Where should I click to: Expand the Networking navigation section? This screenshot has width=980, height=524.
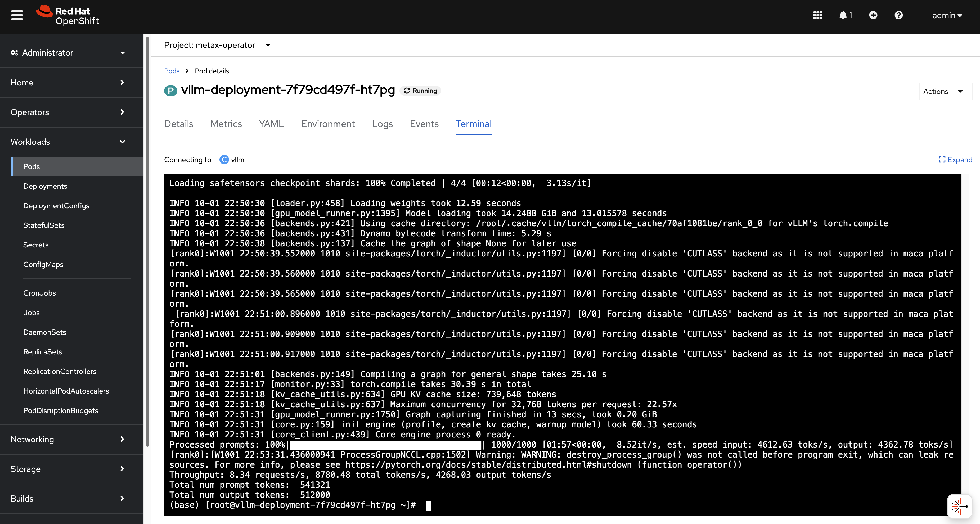pyautogui.click(x=69, y=439)
